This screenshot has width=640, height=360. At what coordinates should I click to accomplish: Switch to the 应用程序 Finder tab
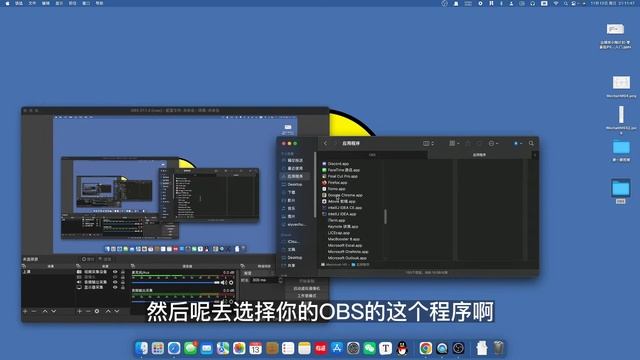(479, 155)
